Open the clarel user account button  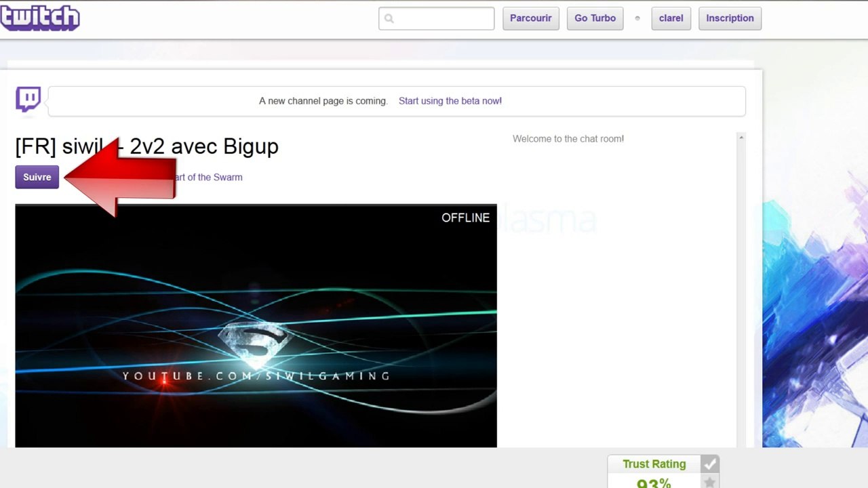click(x=671, y=18)
